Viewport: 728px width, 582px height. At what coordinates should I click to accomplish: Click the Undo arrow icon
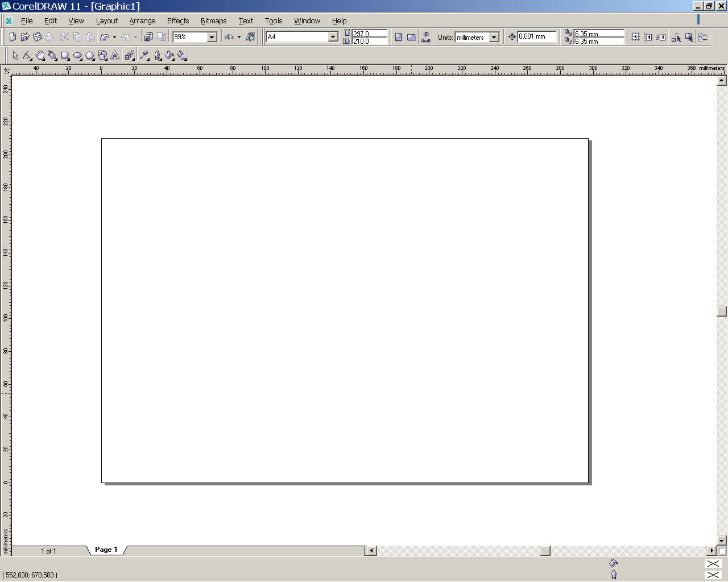pos(105,37)
